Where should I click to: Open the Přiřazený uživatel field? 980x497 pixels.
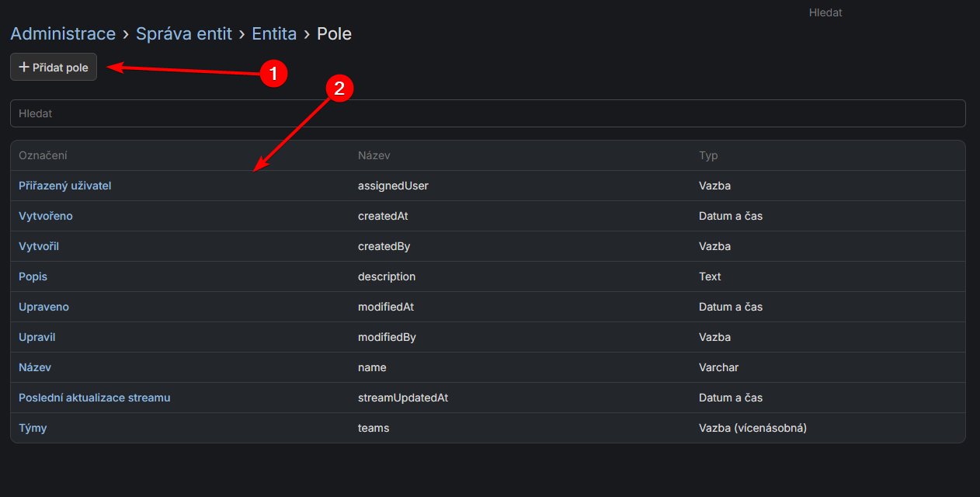[64, 186]
